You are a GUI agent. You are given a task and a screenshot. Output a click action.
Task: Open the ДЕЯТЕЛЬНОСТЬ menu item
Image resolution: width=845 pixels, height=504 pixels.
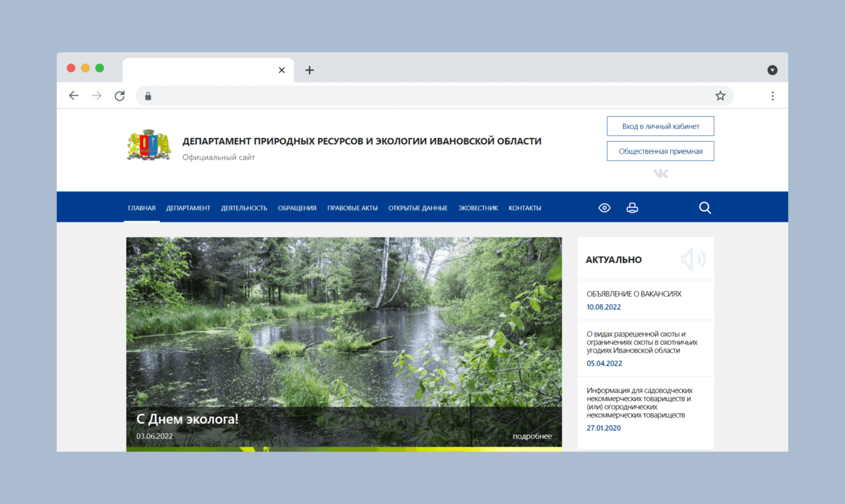[x=244, y=208]
